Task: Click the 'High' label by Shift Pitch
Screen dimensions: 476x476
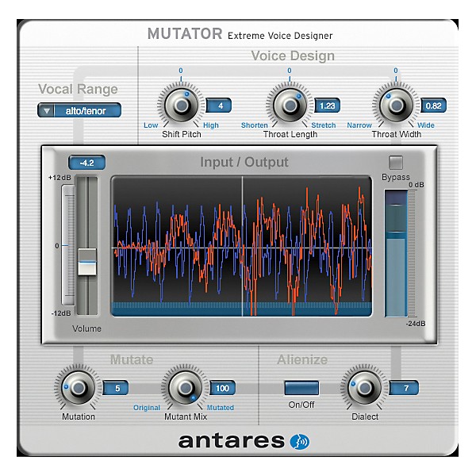Action: tap(211, 125)
